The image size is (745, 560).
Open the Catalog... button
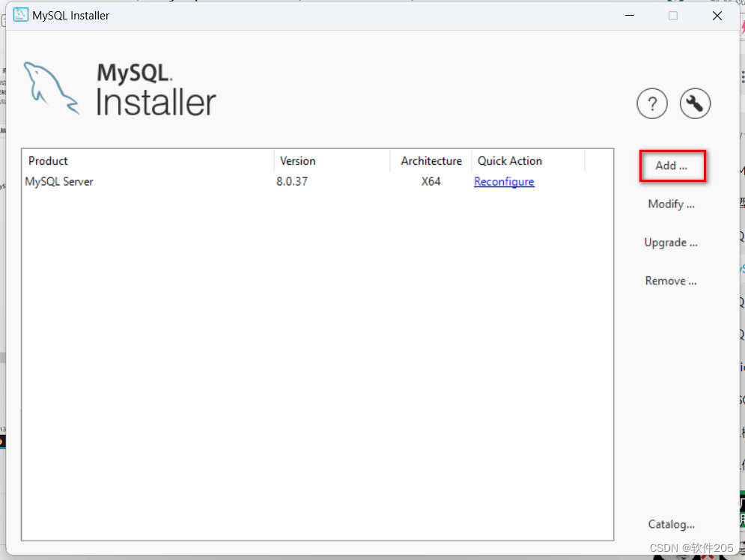point(671,524)
